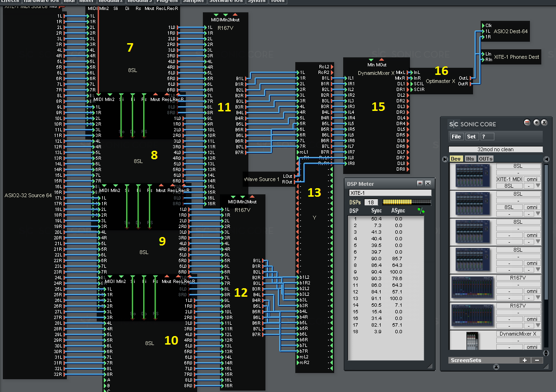The height and width of the screenshot is (392, 556).
Task: Click round record-style button in Sonic Core title
Action: [537, 122]
